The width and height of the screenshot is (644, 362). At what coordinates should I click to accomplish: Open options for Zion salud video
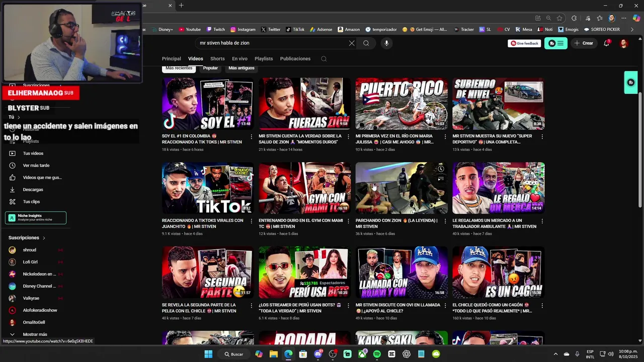pos(348,136)
